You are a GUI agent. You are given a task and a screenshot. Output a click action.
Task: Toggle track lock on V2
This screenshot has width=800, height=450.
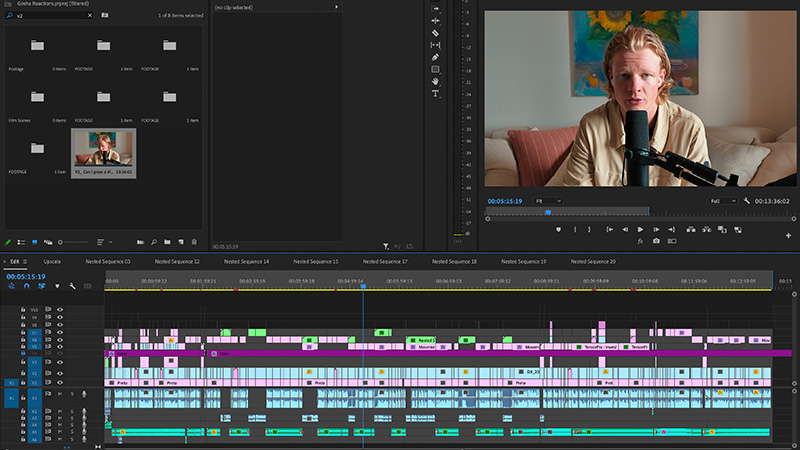tap(23, 373)
